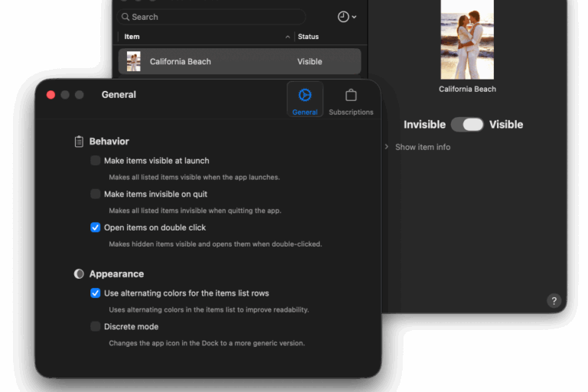Viewport: 588px width, 392px height.
Task: Close the General preferences window
Action: 51,95
